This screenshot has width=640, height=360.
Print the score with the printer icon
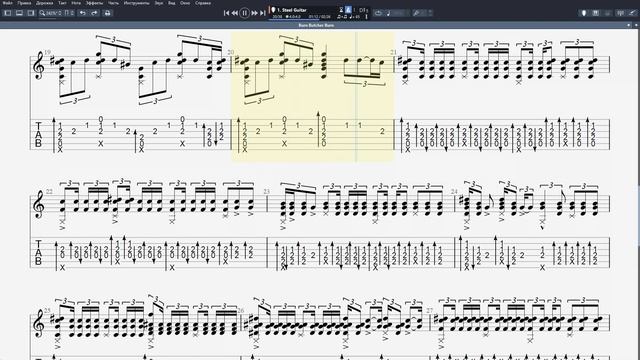pos(107,13)
